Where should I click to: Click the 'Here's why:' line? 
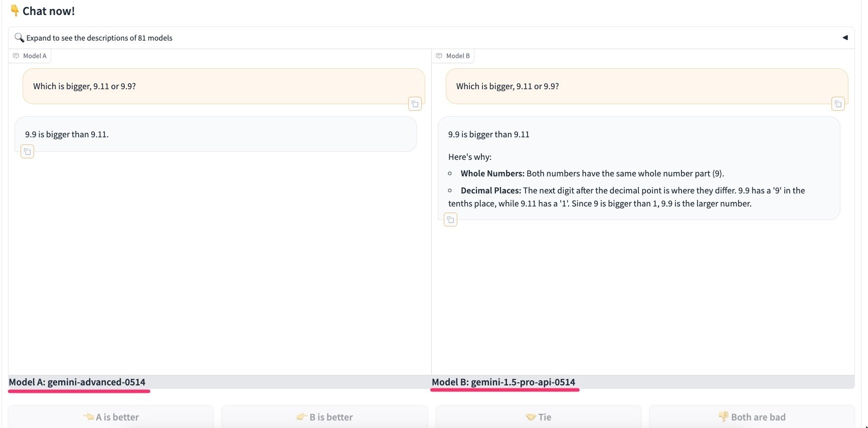[470, 157]
